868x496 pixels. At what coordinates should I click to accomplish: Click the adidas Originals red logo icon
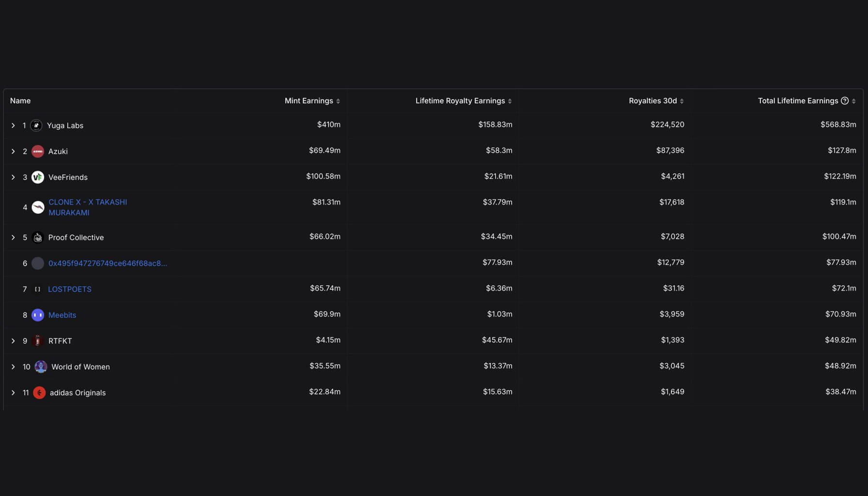(39, 393)
